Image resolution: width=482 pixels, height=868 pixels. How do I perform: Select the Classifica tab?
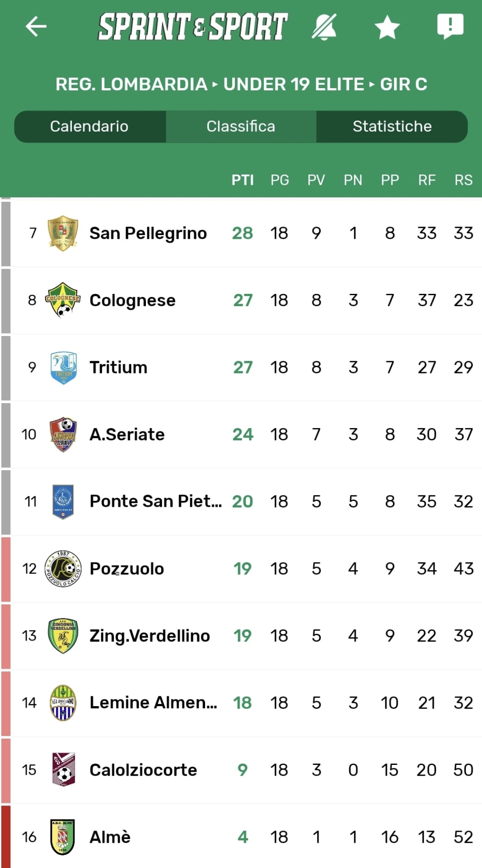241,126
